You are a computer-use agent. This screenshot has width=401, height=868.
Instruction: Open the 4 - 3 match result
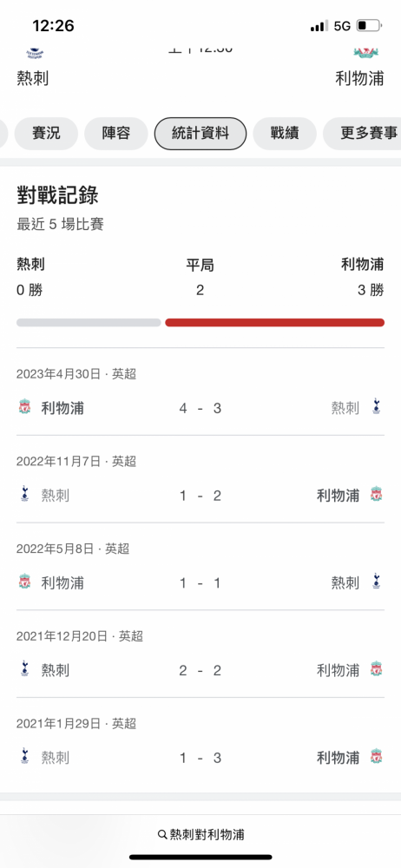point(200,408)
